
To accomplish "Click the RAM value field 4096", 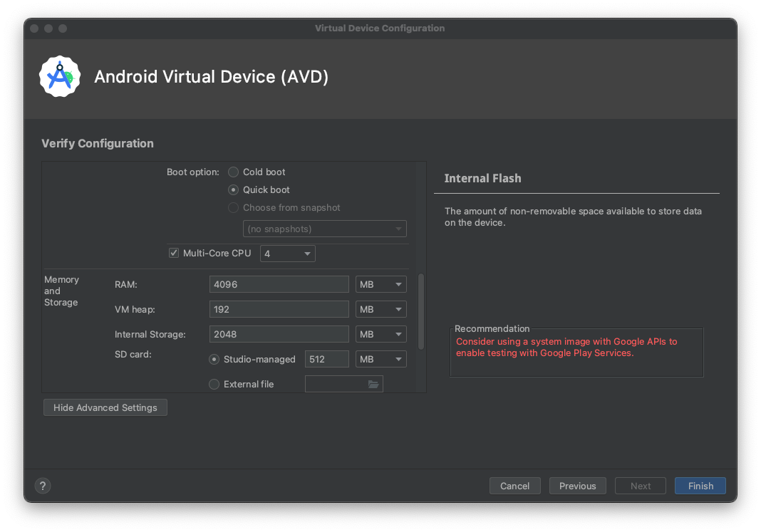I will pyautogui.click(x=279, y=284).
